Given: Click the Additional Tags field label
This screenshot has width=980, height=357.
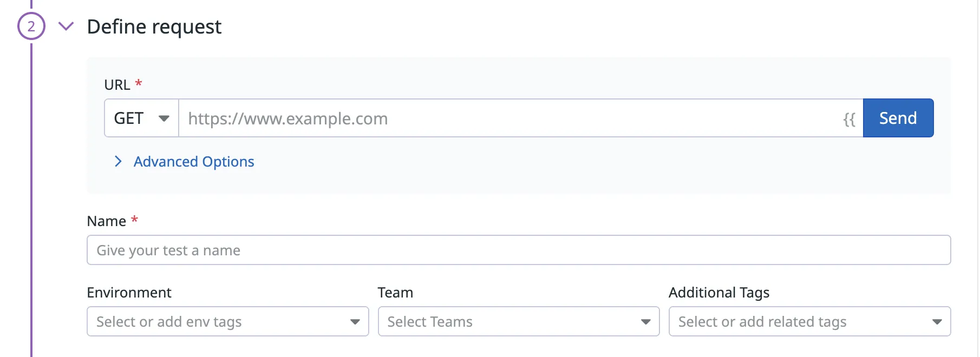Looking at the screenshot, I should click(718, 293).
